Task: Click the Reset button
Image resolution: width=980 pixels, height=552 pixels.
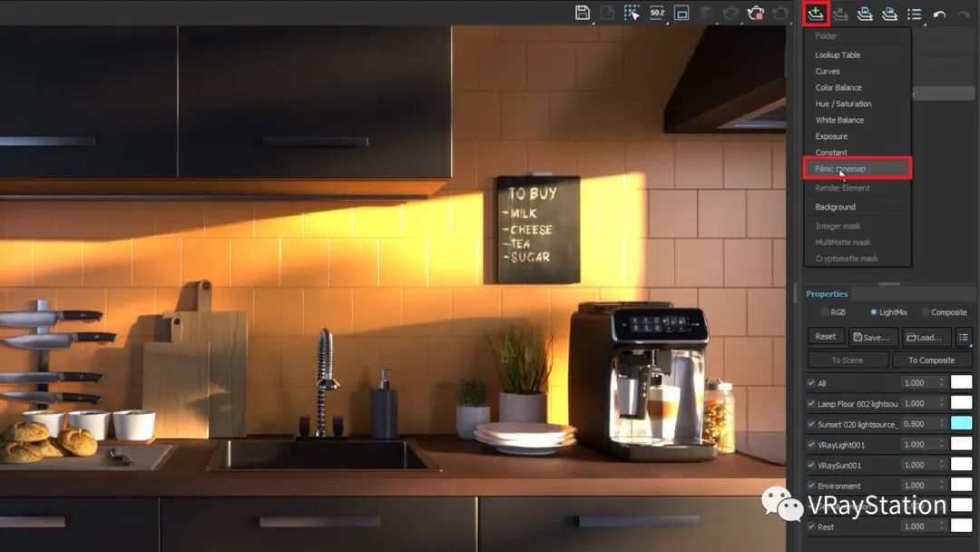Action: click(x=826, y=336)
